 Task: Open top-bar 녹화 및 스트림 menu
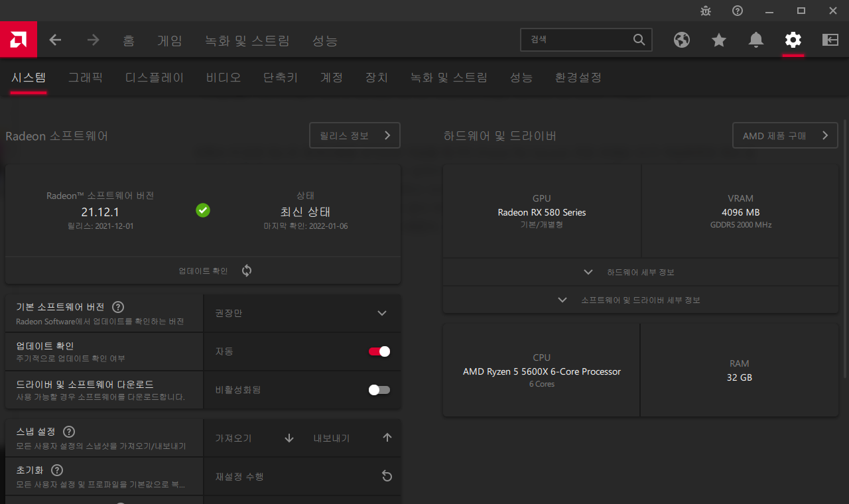[247, 40]
